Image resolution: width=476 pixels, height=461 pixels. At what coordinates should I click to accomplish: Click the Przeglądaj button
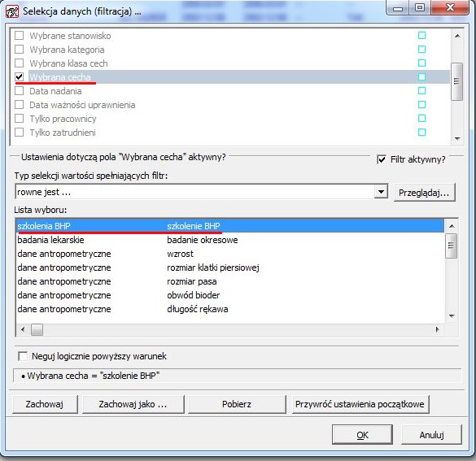pos(425,192)
